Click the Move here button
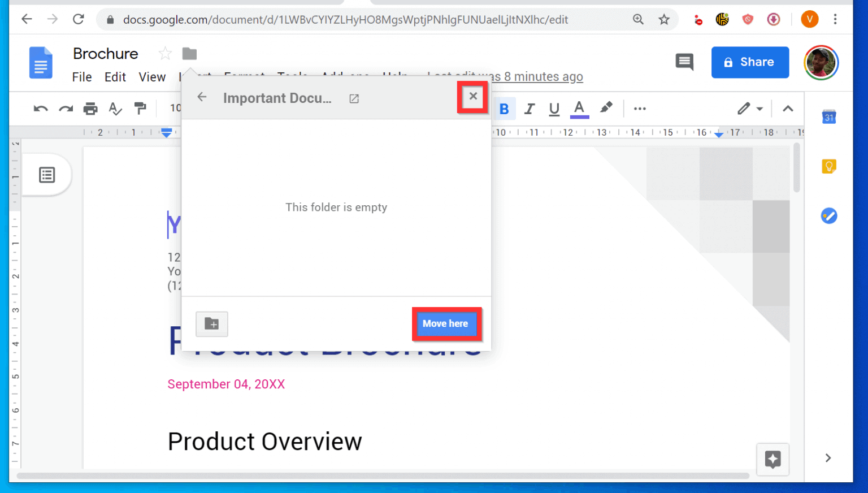The image size is (868, 493). 445,323
